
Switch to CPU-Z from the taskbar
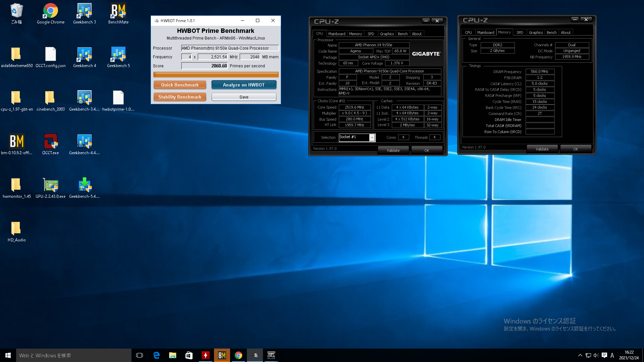point(271,355)
